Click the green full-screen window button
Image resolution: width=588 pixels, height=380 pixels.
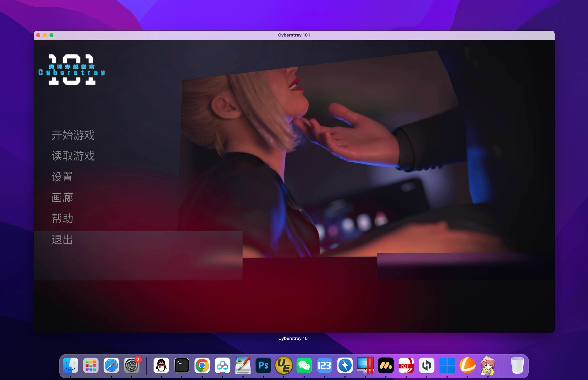pyautogui.click(x=51, y=35)
